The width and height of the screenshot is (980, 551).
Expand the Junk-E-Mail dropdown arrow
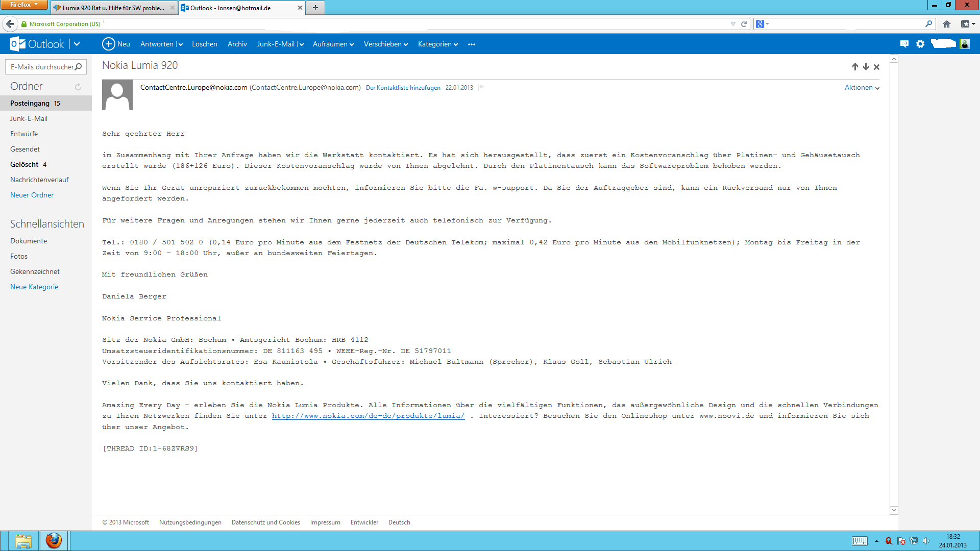coord(301,44)
